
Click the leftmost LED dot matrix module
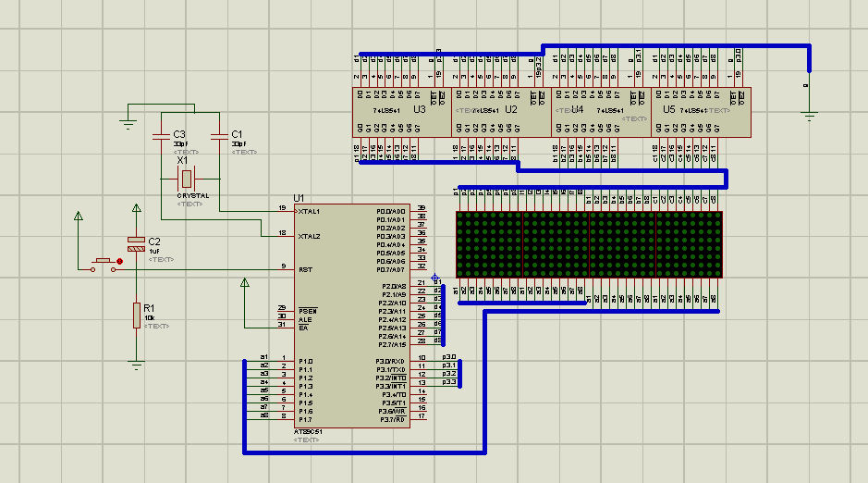(x=490, y=244)
